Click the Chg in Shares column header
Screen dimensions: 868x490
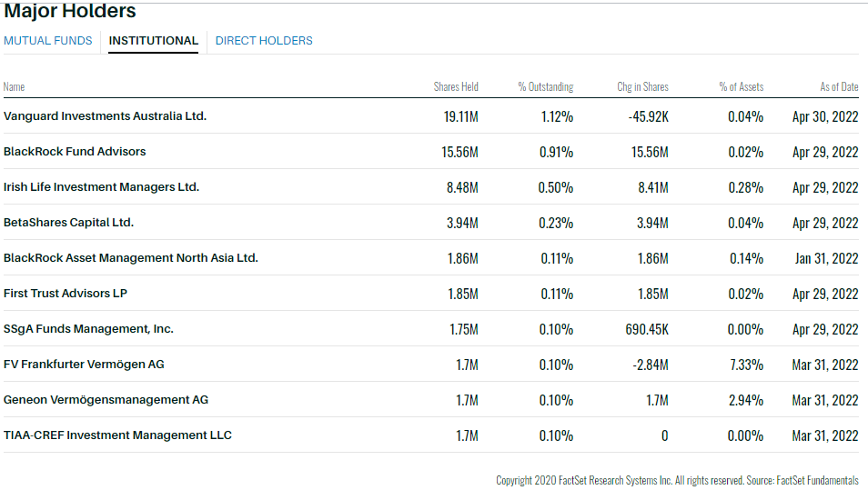642,87
